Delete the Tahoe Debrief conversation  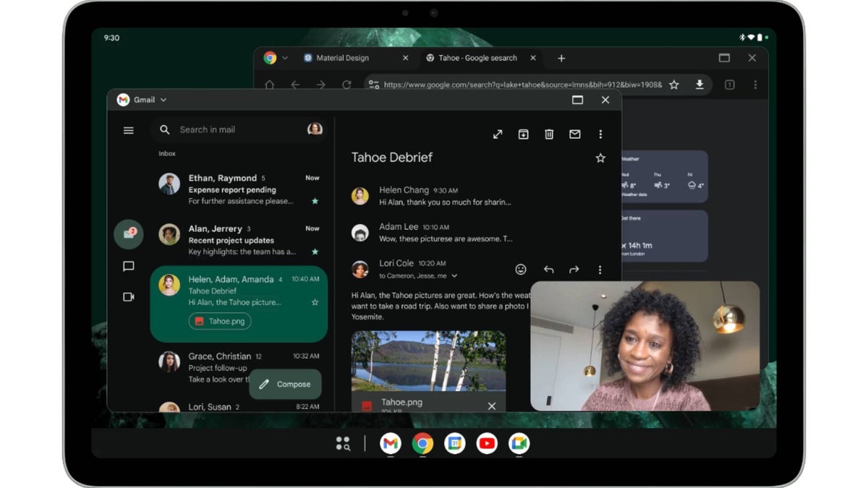pos(549,134)
